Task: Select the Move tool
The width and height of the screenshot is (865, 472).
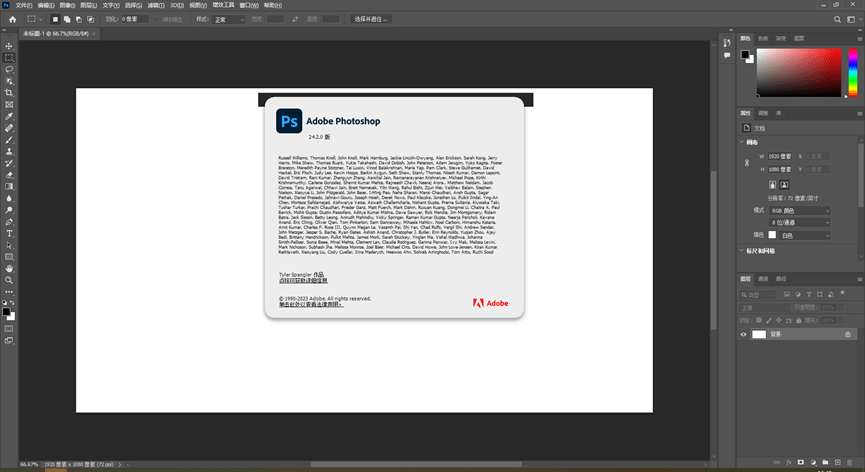Action: (x=9, y=46)
